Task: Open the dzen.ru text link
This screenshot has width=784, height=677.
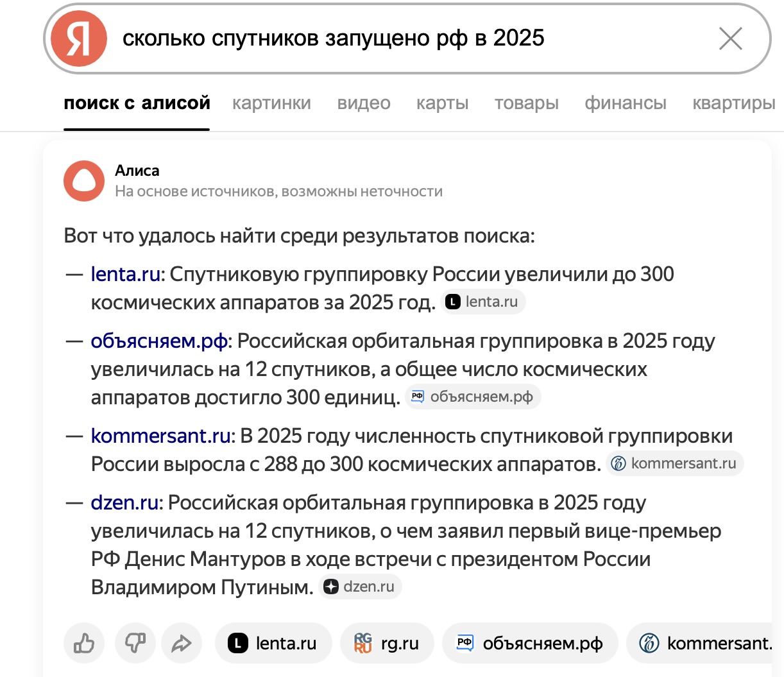Action: pyautogui.click(x=124, y=502)
